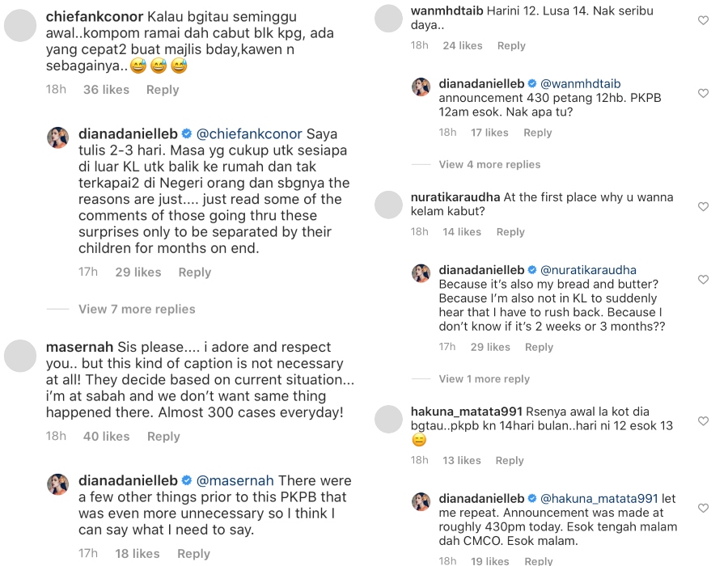This screenshot has height=566, width=728.
Task: Reply to masernah's comment
Action: pos(163,436)
